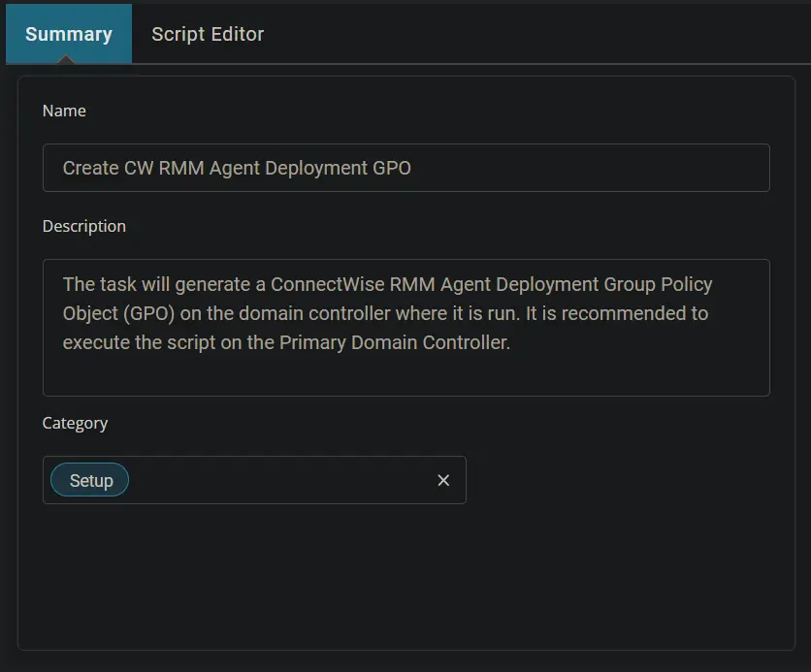The height and width of the screenshot is (672, 811).
Task: Click the Name label text
Action: [x=64, y=111]
